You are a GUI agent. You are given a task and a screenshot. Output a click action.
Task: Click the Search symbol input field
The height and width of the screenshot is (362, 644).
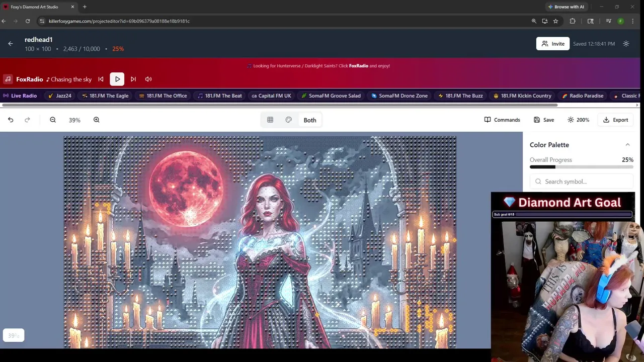tap(581, 182)
